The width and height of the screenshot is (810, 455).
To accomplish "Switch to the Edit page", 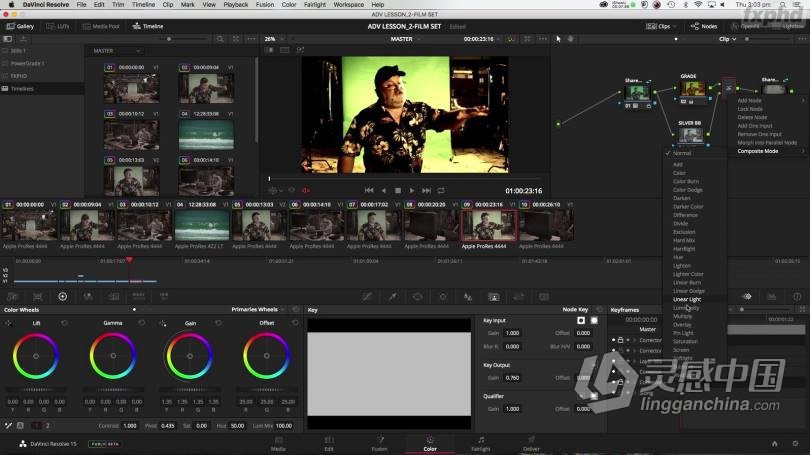I will [x=329, y=443].
